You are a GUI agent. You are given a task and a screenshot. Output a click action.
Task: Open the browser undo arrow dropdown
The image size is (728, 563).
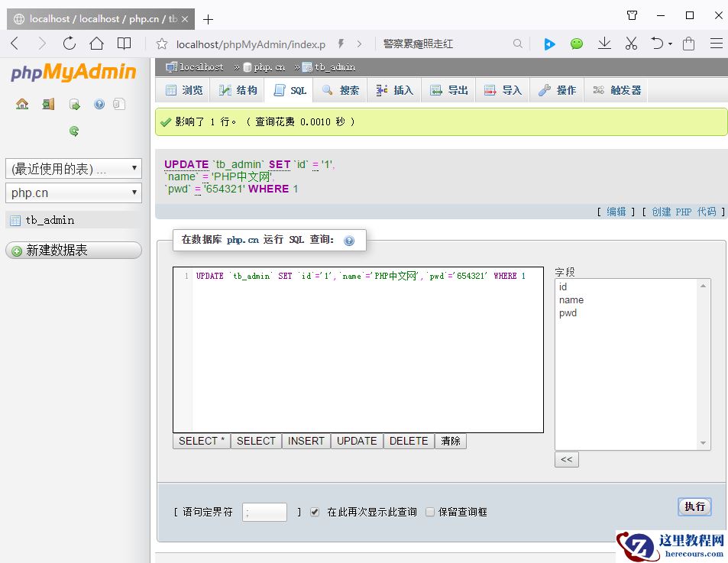[671, 44]
